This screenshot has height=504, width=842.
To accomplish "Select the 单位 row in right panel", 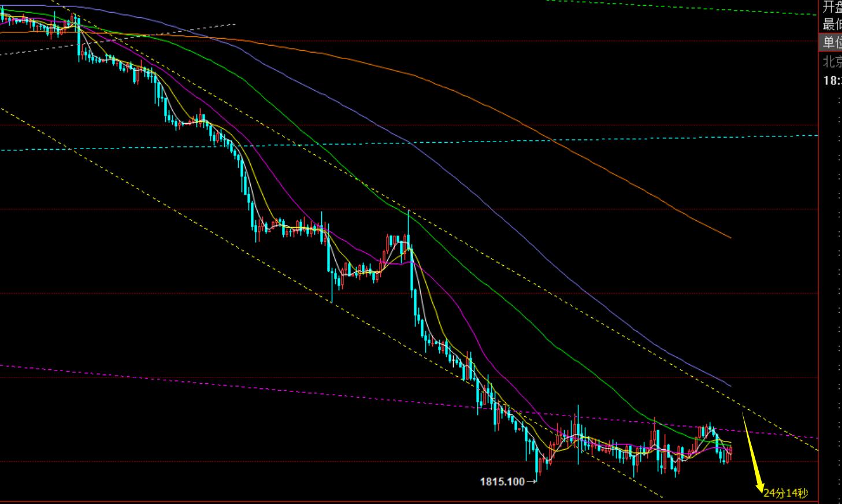I will click(831, 42).
